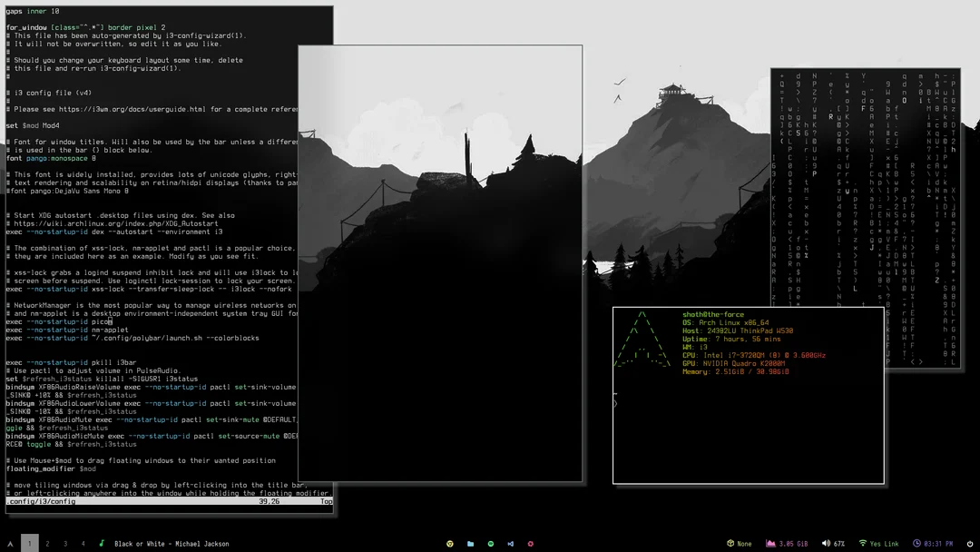Click the arrow icon at bar's left edge

(x=10, y=543)
